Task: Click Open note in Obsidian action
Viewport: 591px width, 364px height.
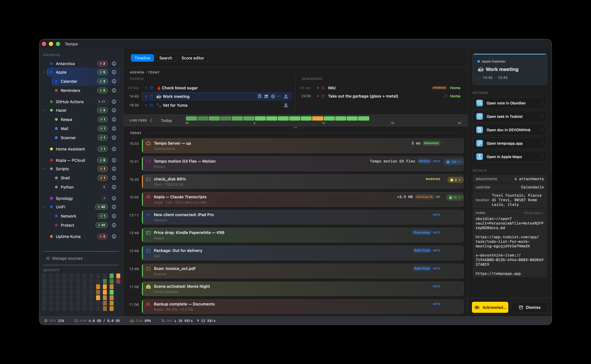Action: point(509,103)
